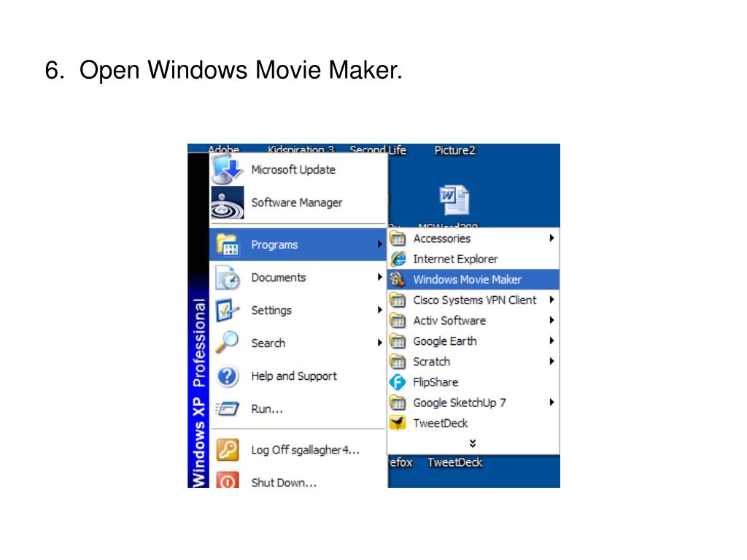
Task: Select the Word document icon on desktop
Action: click(x=454, y=200)
